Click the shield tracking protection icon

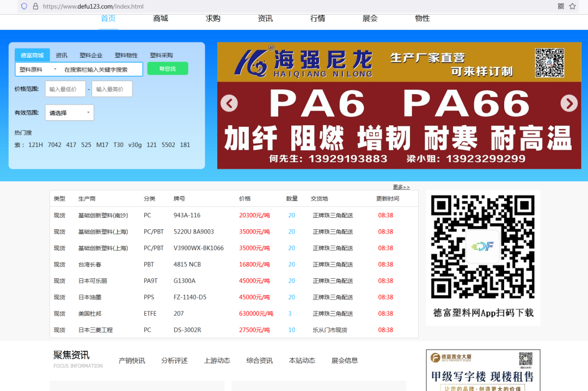24,7
